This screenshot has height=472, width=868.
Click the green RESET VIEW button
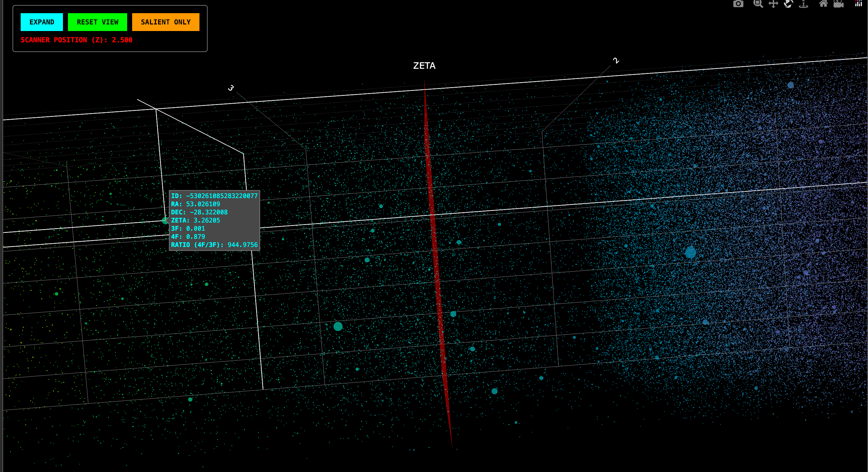click(97, 22)
